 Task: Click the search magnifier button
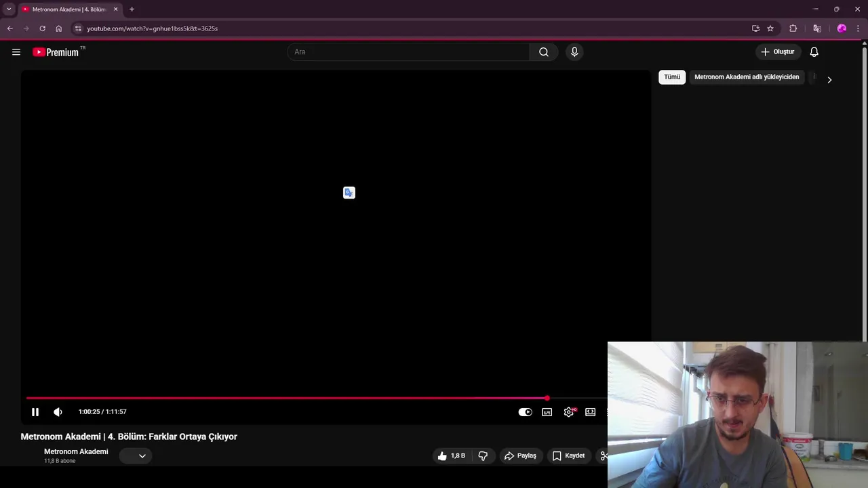[x=544, y=52]
